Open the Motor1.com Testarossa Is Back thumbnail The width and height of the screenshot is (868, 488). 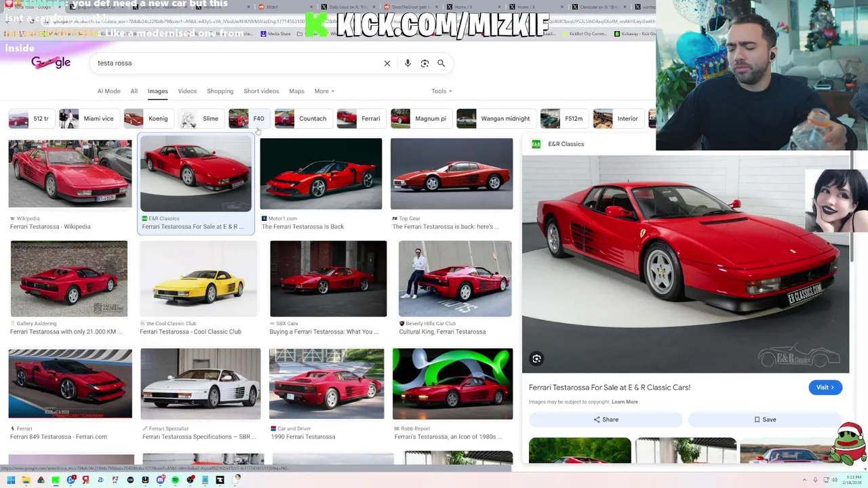tap(321, 174)
